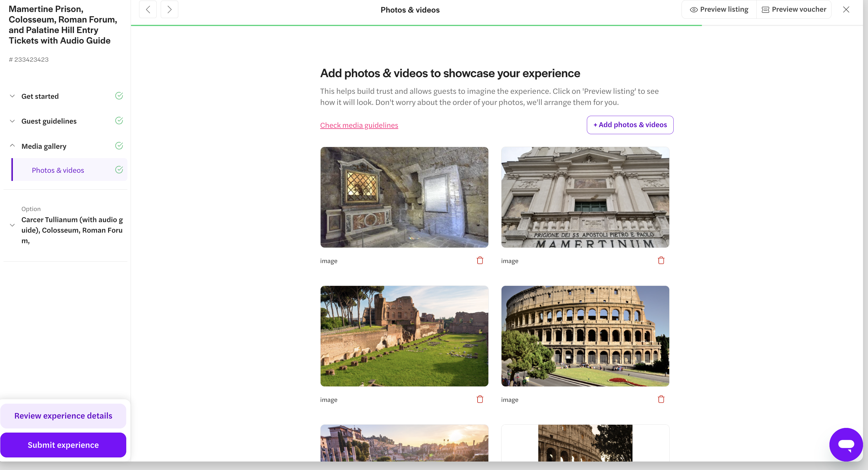868x470 pixels.
Task: Go to the previous step arrow
Action: coord(148,9)
